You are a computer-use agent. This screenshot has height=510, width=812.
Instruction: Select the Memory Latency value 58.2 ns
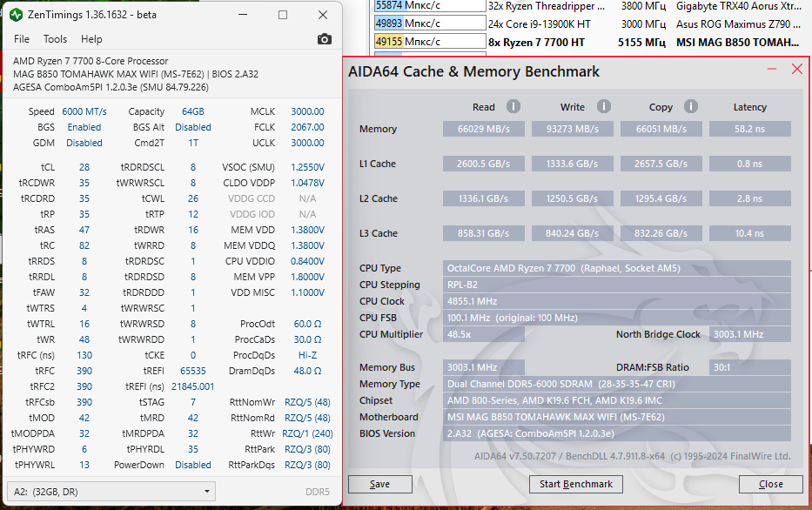[x=750, y=129]
